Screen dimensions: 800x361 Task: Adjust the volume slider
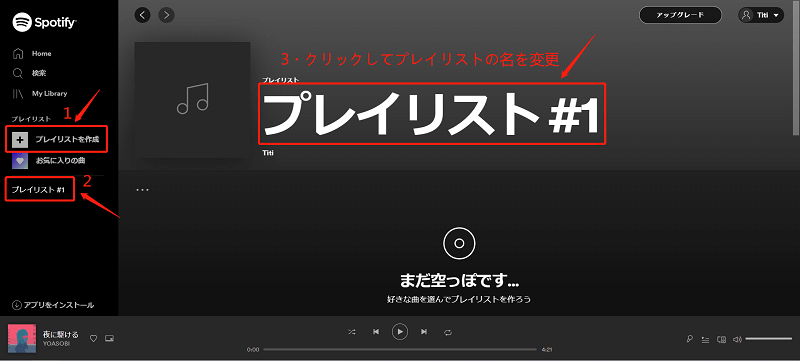768,339
